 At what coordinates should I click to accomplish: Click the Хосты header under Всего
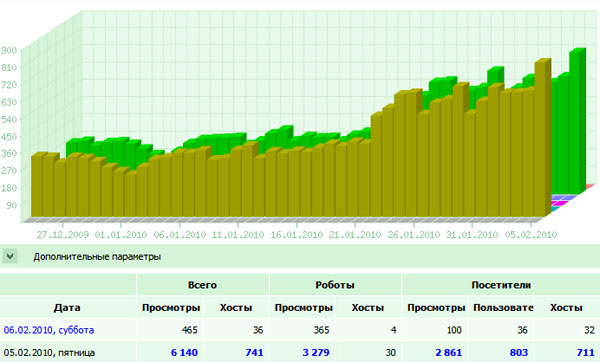click(x=236, y=308)
